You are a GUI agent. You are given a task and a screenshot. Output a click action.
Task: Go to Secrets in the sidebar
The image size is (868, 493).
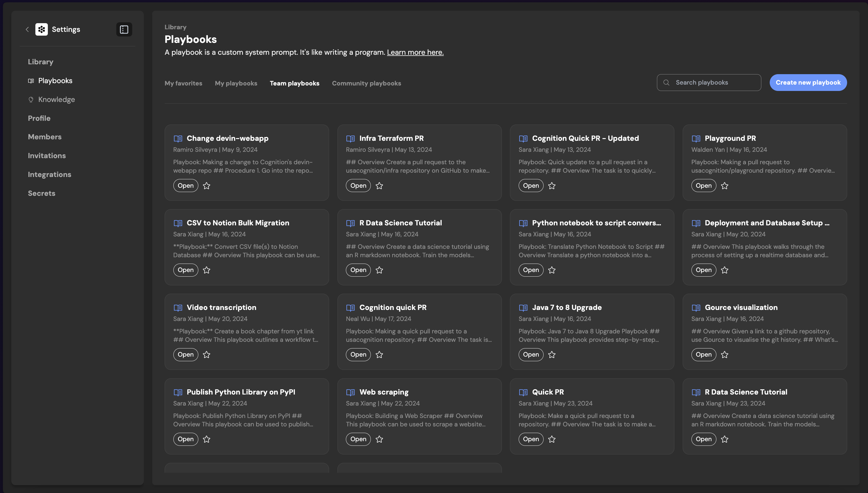coord(41,193)
